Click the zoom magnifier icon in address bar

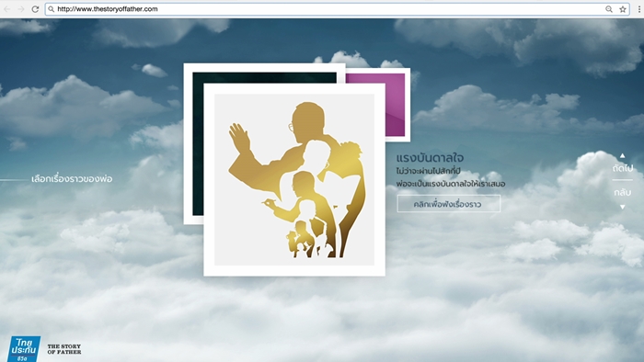609,9
